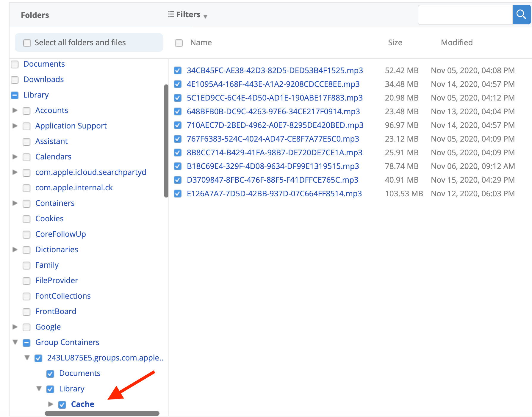This screenshot has width=532, height=417.
Task: Check the Assistant folder checkbox
Action: point(26,142)
